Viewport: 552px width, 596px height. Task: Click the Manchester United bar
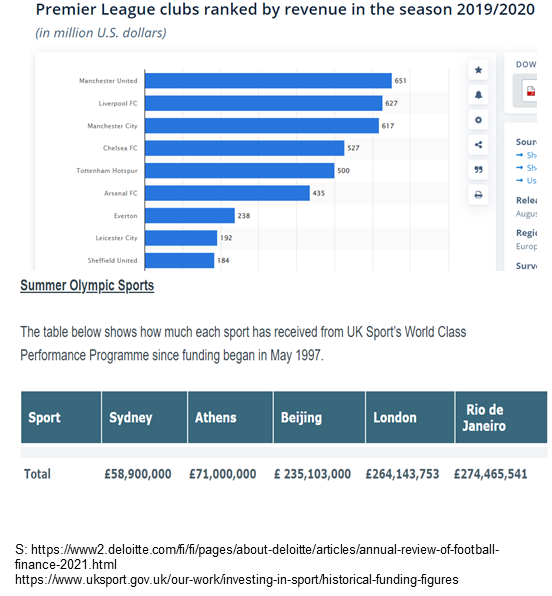[x=268, y=81]
